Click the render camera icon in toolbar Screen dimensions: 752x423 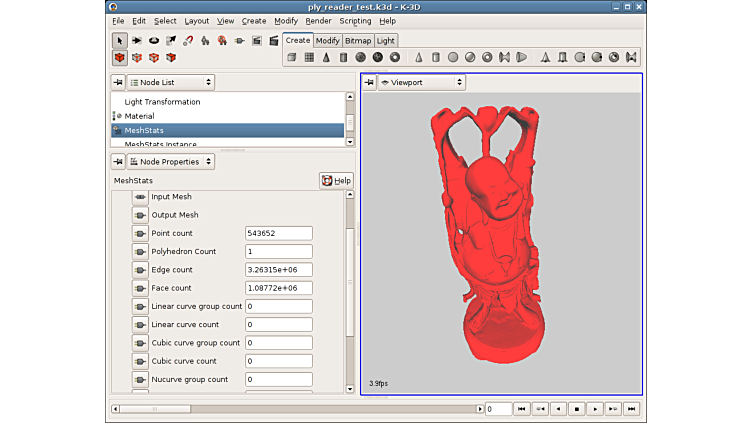(257, 41)
